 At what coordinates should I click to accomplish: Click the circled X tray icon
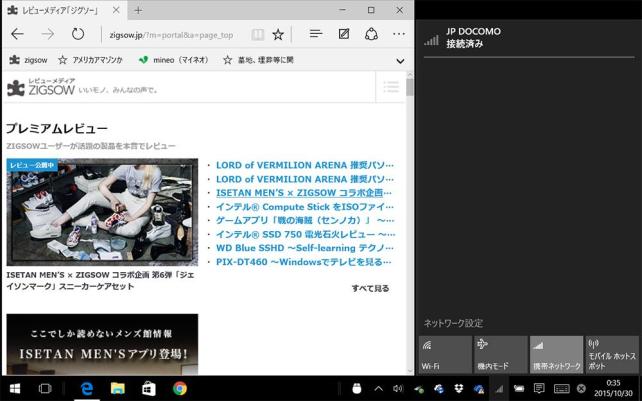[x=581, y=389]
